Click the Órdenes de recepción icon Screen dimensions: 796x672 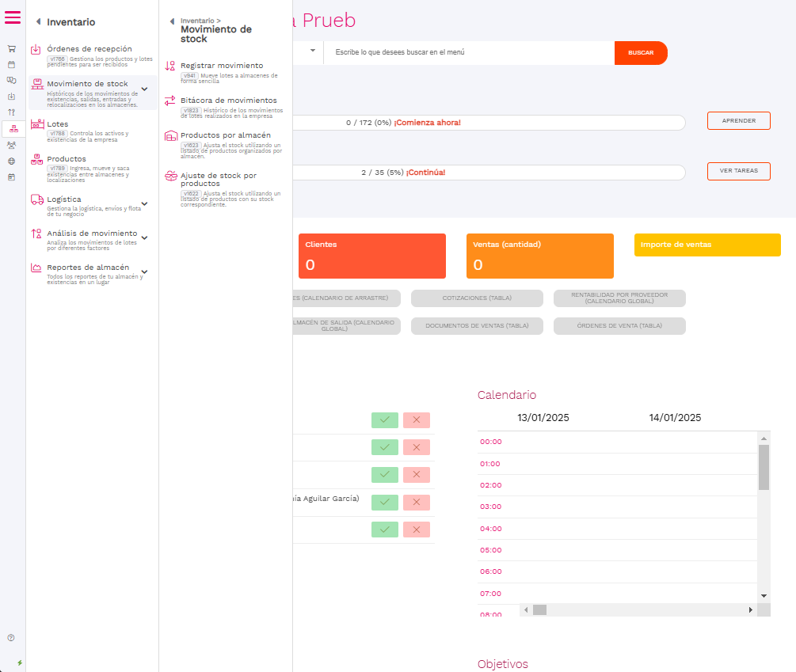pyautogui.click(x=36, y=50)
